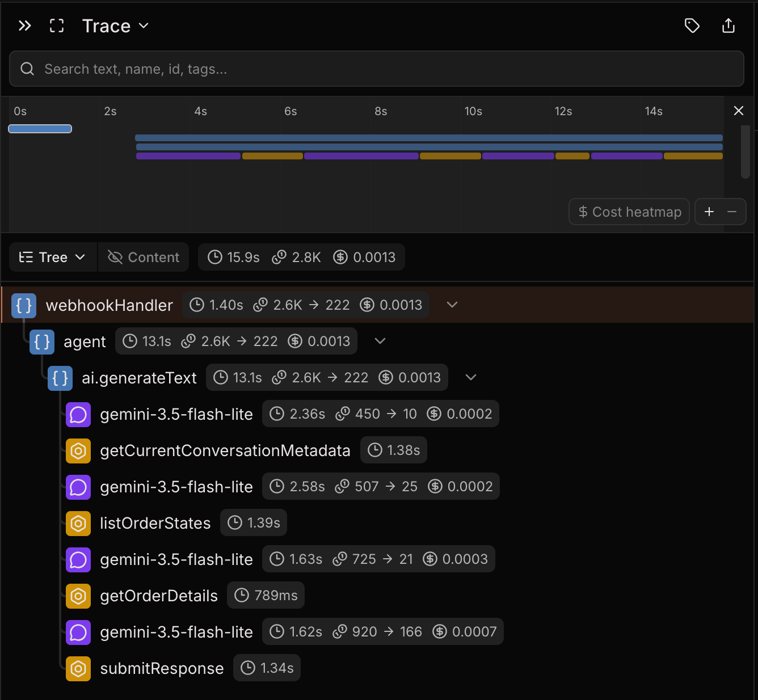This screenshot has width=758, height=700.
Task: Click the webhookHandler span icon
Action: (x=24, y=305)
